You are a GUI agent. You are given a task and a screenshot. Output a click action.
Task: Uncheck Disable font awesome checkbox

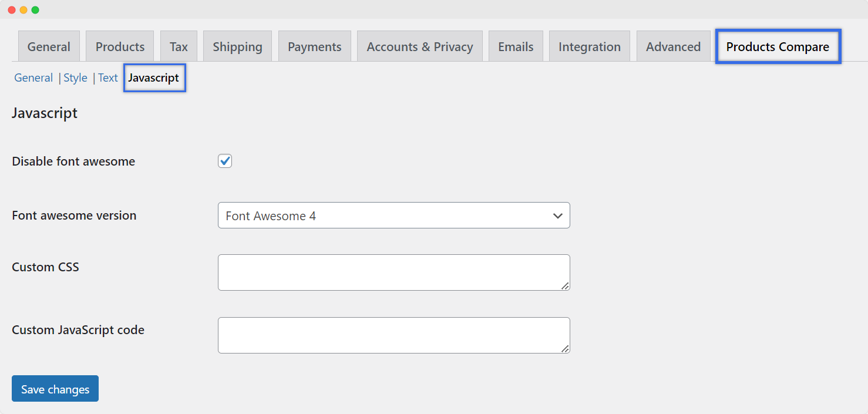coord(225,161)
